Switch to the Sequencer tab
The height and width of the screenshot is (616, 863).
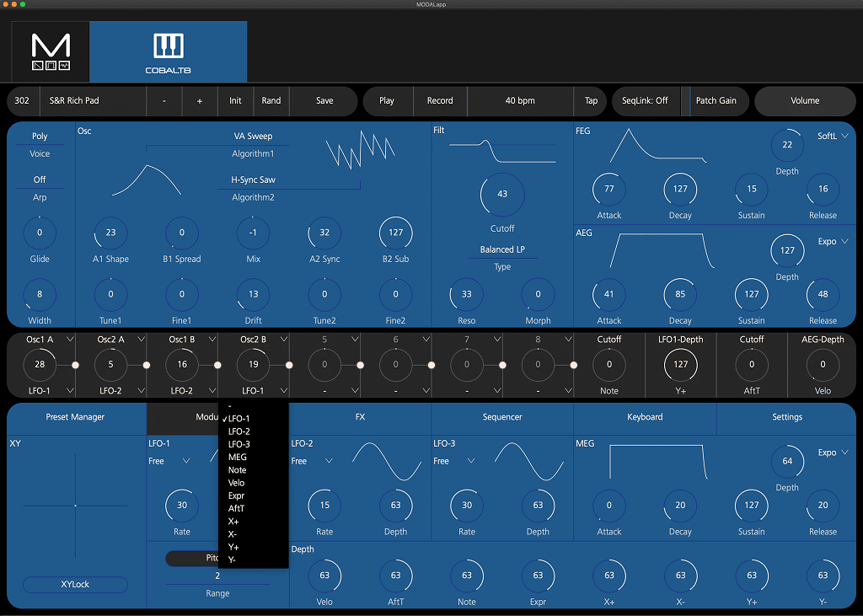502,417
